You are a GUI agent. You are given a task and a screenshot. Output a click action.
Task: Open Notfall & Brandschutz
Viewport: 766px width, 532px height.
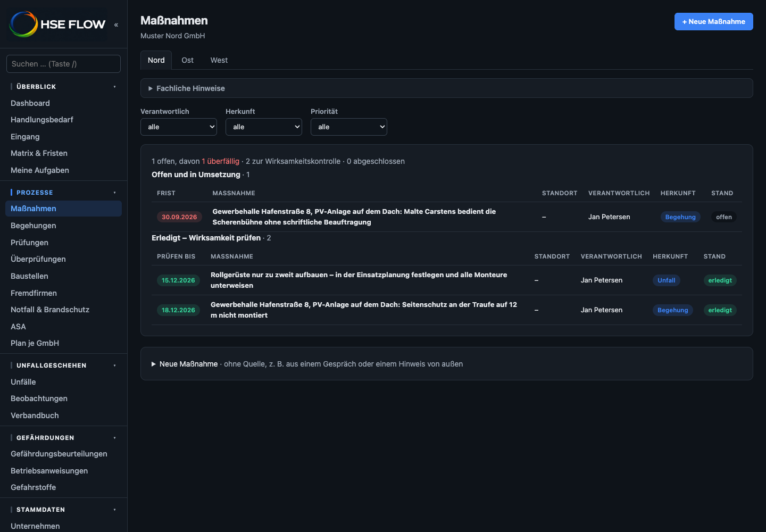tap(63, 310)
